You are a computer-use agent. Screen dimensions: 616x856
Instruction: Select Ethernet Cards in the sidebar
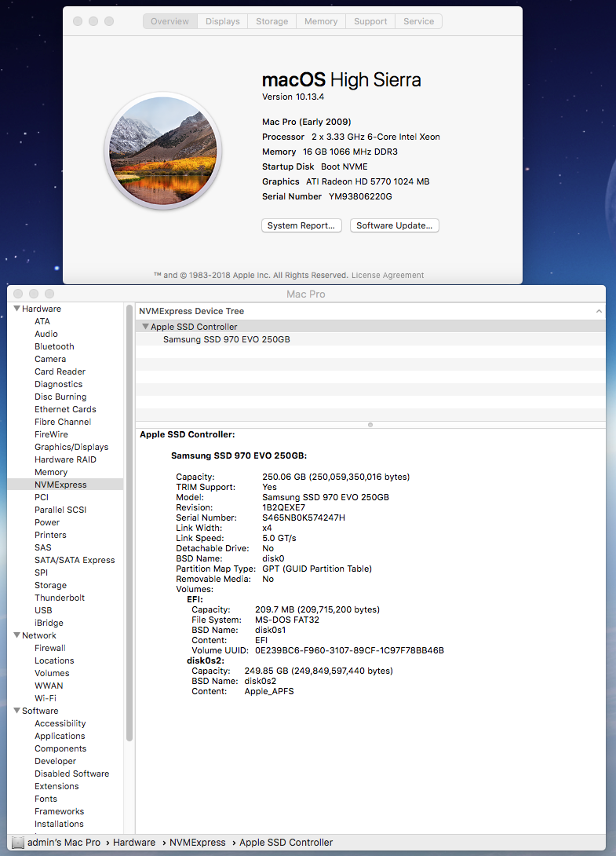tap(65, 409)
